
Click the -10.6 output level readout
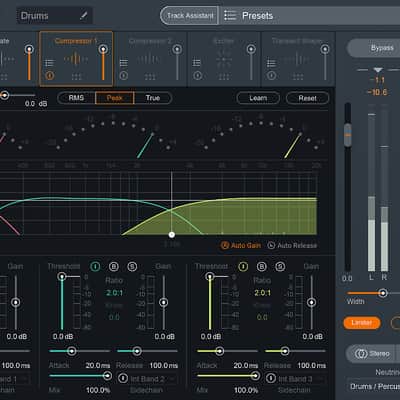377,92
